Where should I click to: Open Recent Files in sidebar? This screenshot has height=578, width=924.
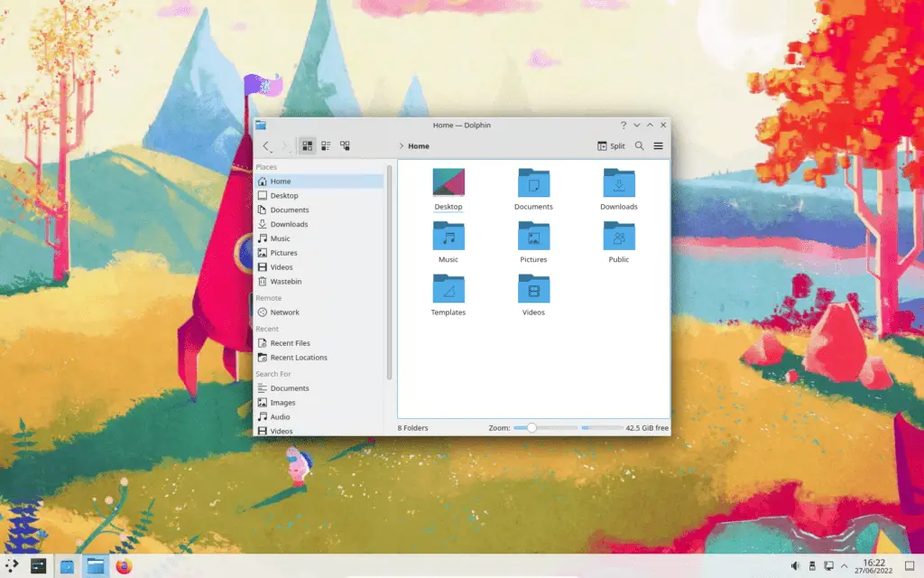(x=319, y=342)
